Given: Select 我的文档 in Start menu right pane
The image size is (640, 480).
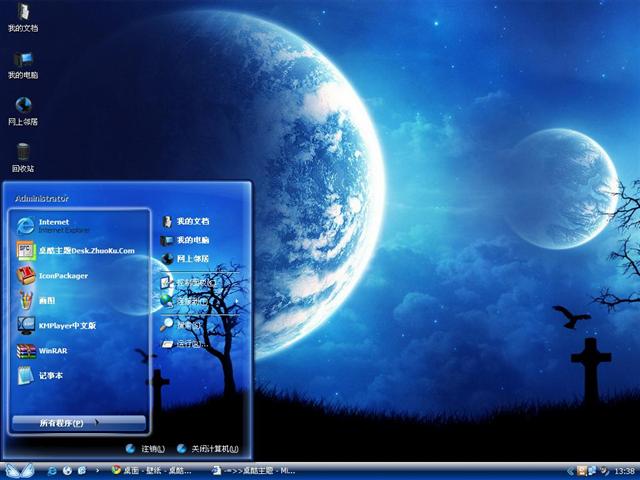Looking at the screenshot, I should pos(192,221).
